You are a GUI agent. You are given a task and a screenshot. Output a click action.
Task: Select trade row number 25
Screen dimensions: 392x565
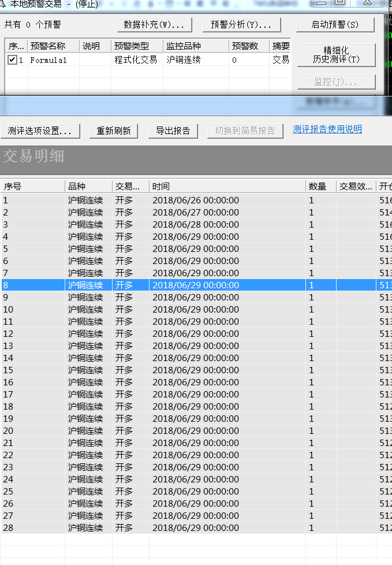196,492
